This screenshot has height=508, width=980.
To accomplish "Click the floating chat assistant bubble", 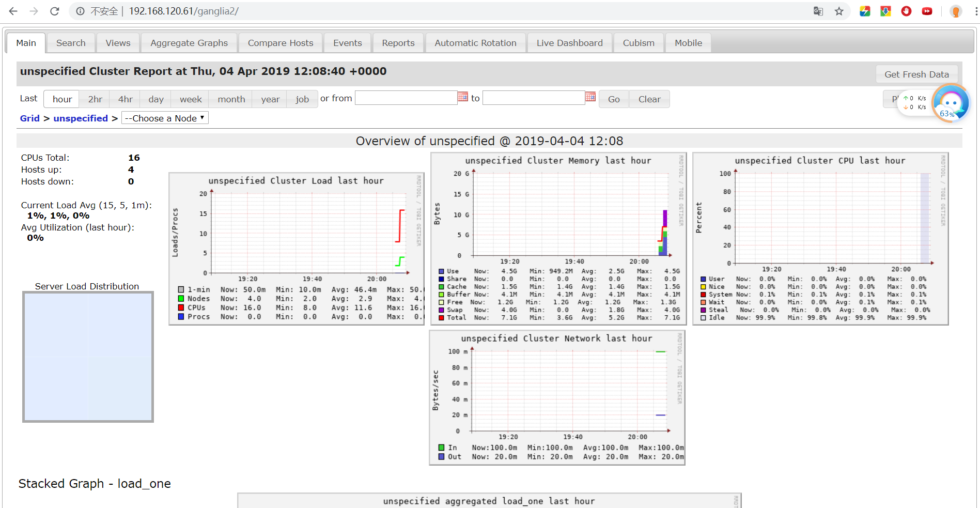I will click(x=951, y=103).
